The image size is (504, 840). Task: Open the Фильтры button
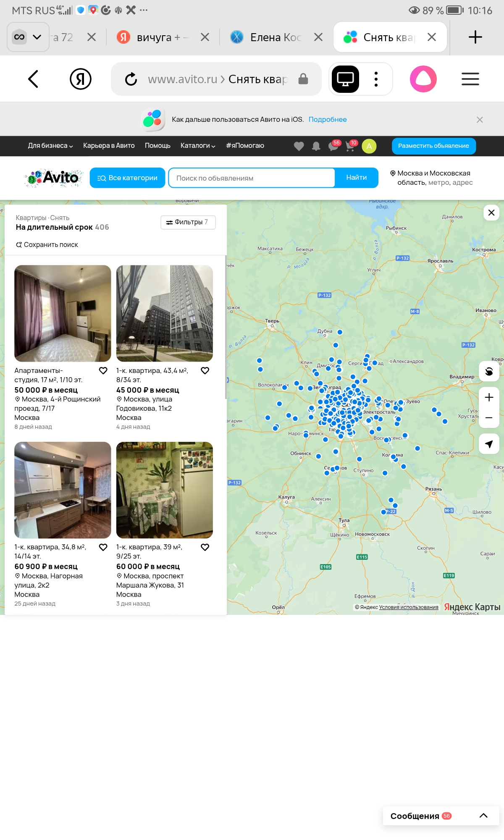click(x=188, y=222)
